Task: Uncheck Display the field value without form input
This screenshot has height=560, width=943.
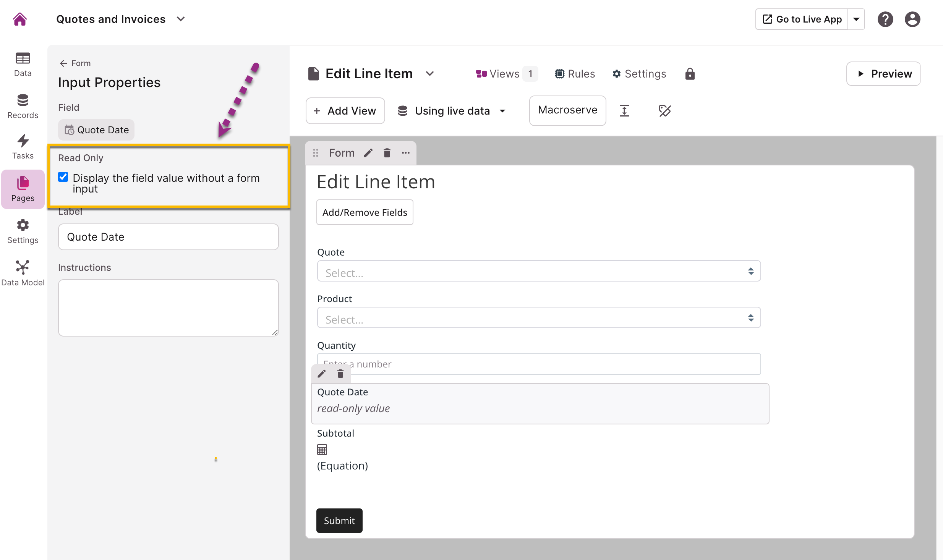Action: (x=63, y=177)
